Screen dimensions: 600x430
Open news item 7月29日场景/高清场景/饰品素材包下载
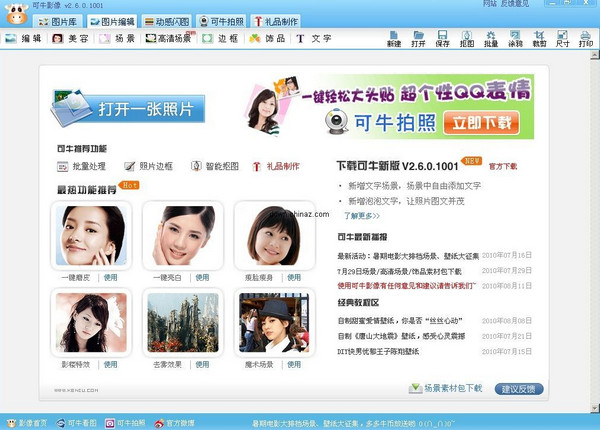coord(399,271)
